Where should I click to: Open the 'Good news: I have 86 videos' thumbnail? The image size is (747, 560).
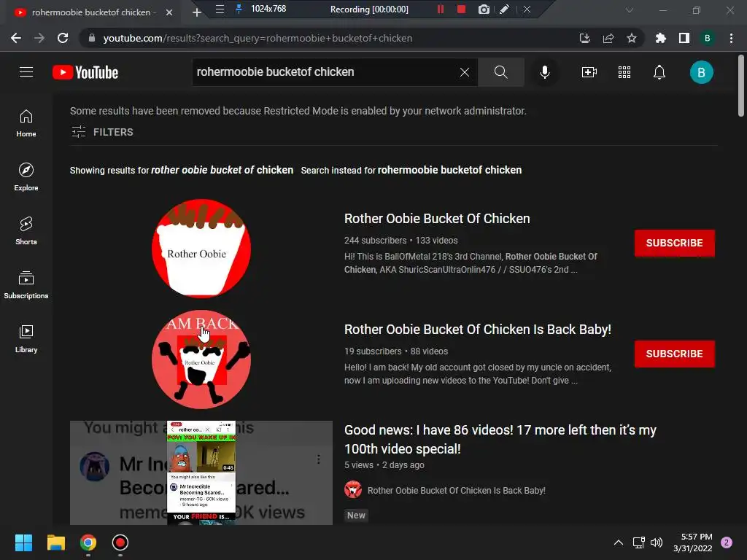click(x=201, y=472)
